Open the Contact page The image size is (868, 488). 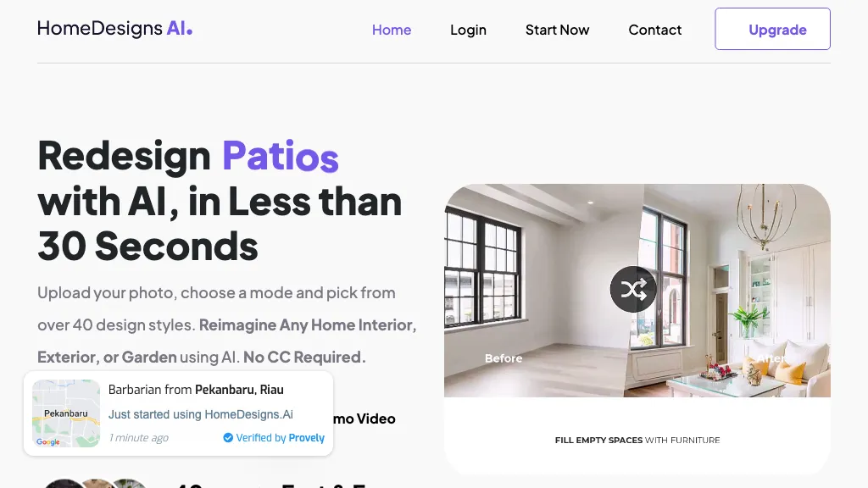point(654,30)
